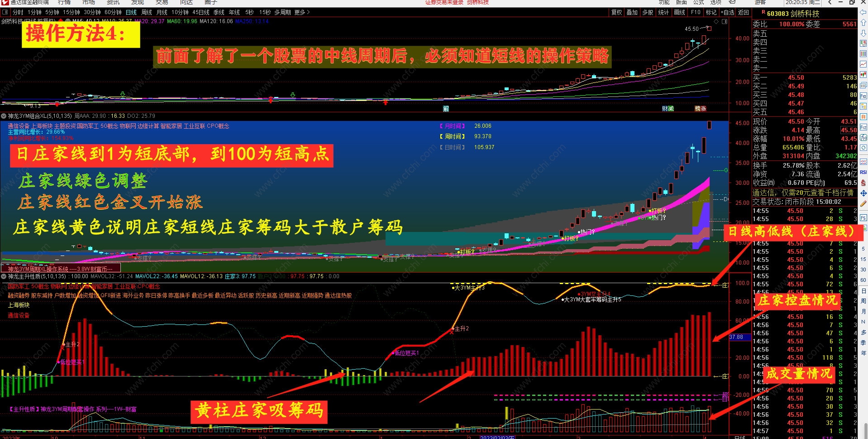This screenshot has width=868, height=439.
Task: Switch to the 日 daily sidebar button
Action: click(x=863, y=290)
